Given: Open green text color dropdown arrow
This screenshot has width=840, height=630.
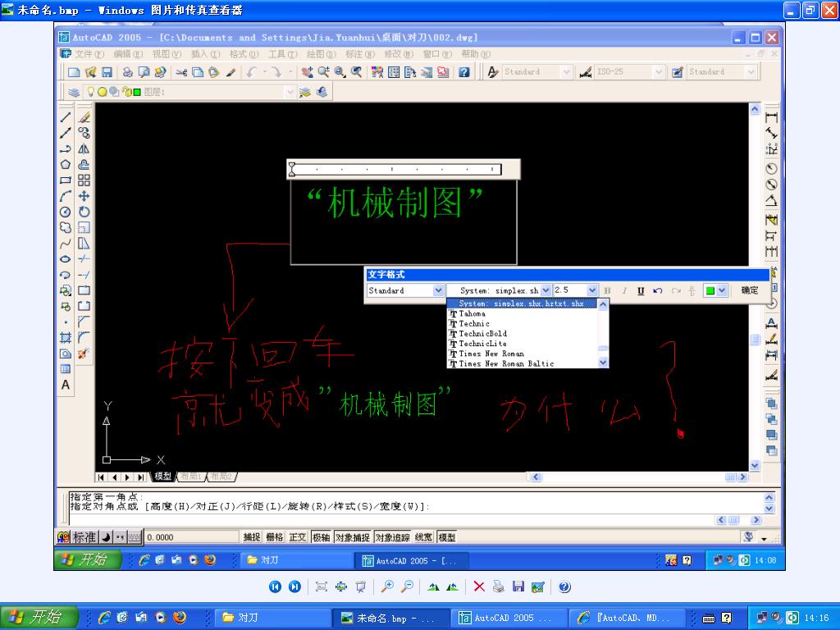Looking at the screenshot, I should 722,290.
